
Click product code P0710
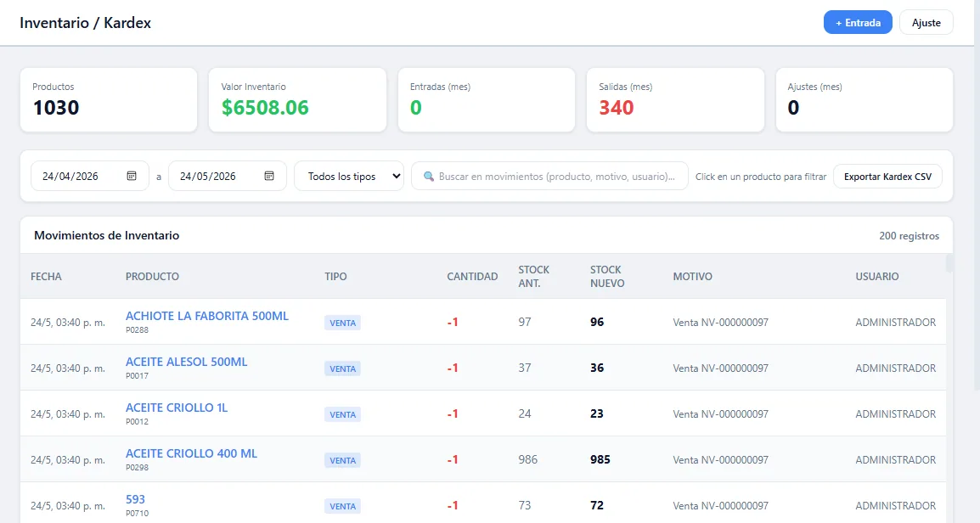[x=137, y=513]
